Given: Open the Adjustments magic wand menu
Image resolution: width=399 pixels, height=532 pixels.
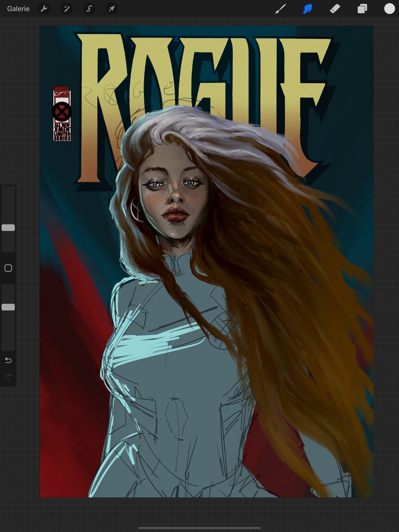Looking at the screenshot, I should pos(67,9).
